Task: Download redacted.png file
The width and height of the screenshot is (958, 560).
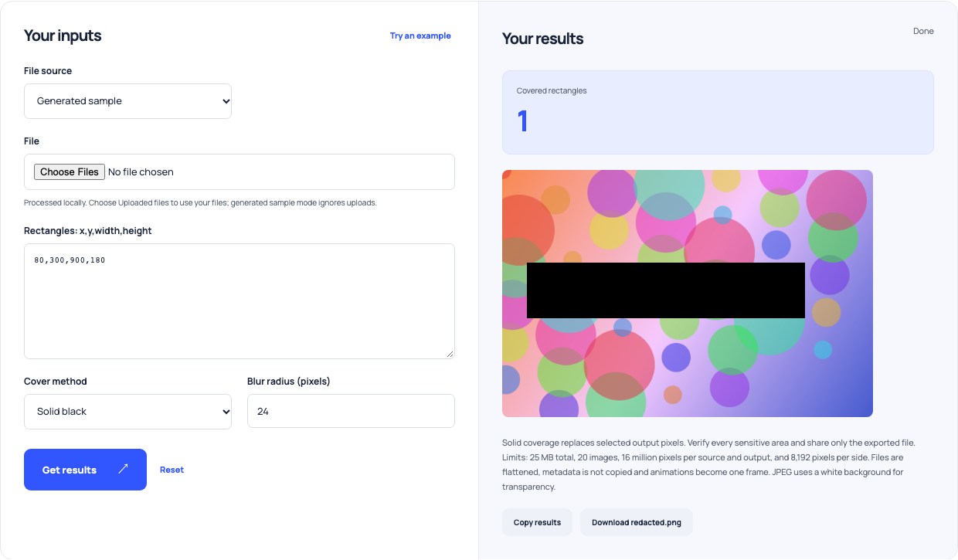Action: [637, 522]
